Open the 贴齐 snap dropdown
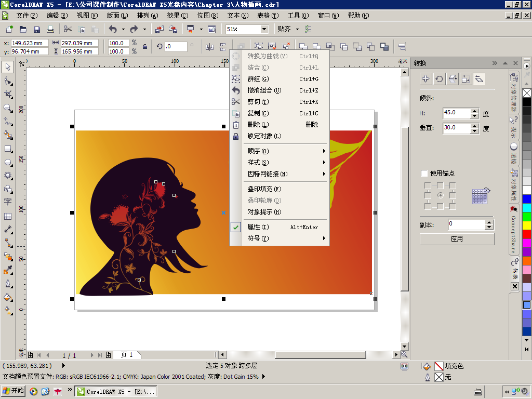The image size is (532, 399). click(x=297, y=29)
